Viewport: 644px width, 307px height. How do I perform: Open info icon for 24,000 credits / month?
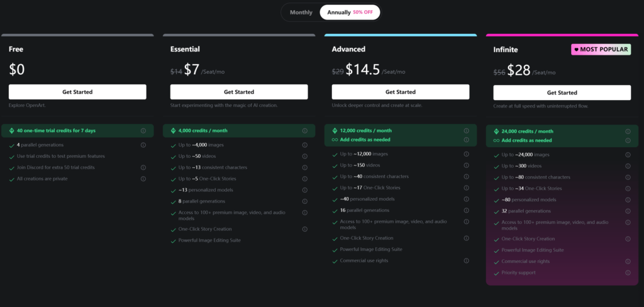point(628,131)
